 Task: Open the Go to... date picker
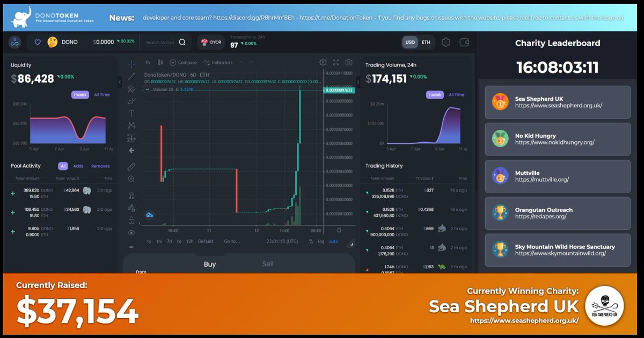(x=232, y=241)
